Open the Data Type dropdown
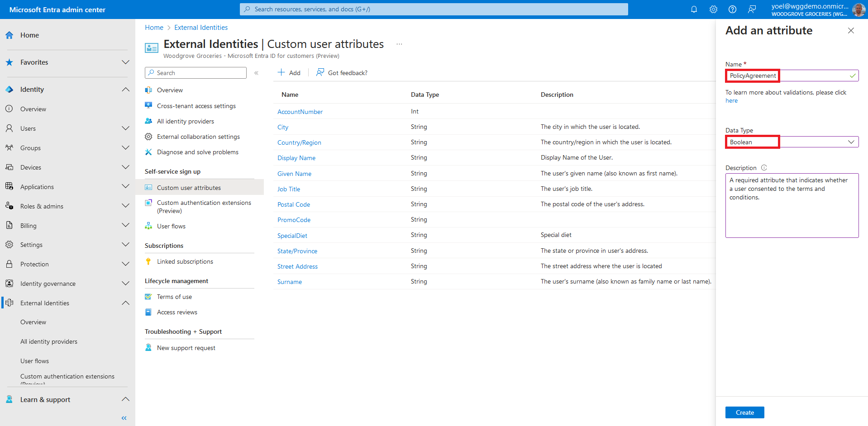 pos(792,142)
